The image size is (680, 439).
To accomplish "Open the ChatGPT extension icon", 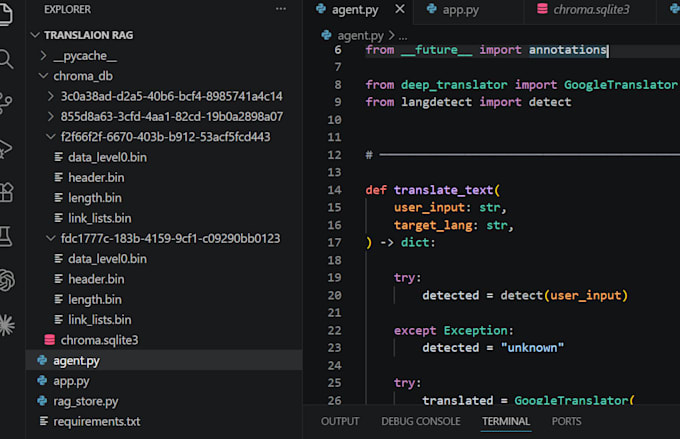I will click(7, 280).
